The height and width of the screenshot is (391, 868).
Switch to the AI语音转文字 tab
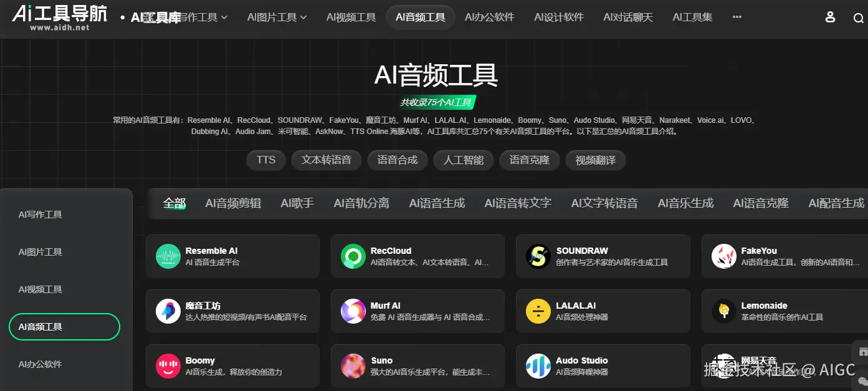[x=518, y=203]
